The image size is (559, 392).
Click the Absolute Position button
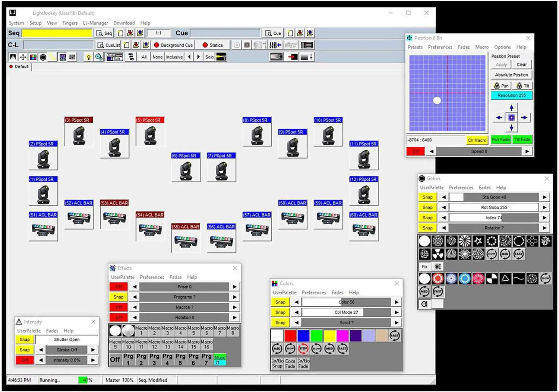[x=511, y=75]
